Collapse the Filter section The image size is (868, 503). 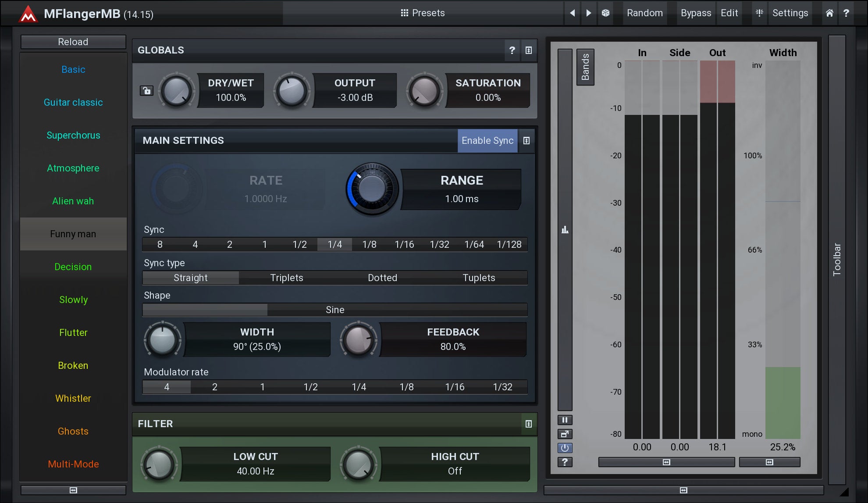pyautogui.click(x=528, y=424)
